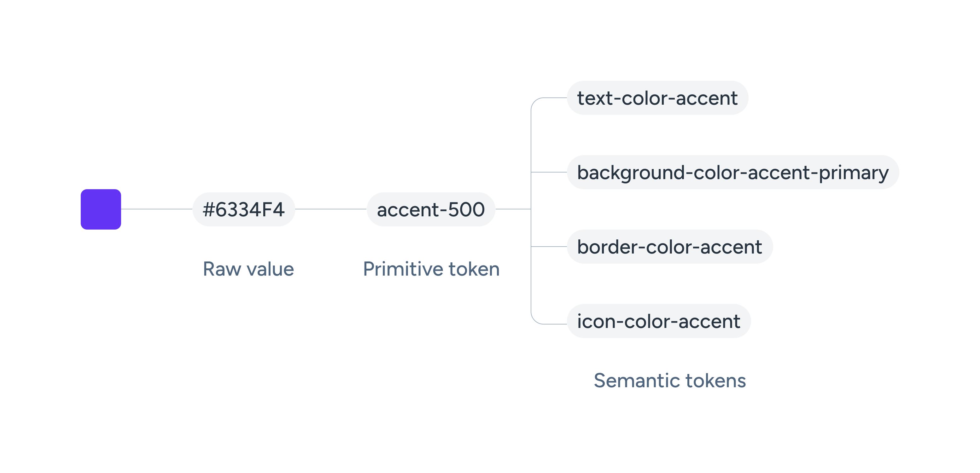Screen dimensions: 980x473
Task: Click the purple color swatch square
Action: click(x=101, y=209)
